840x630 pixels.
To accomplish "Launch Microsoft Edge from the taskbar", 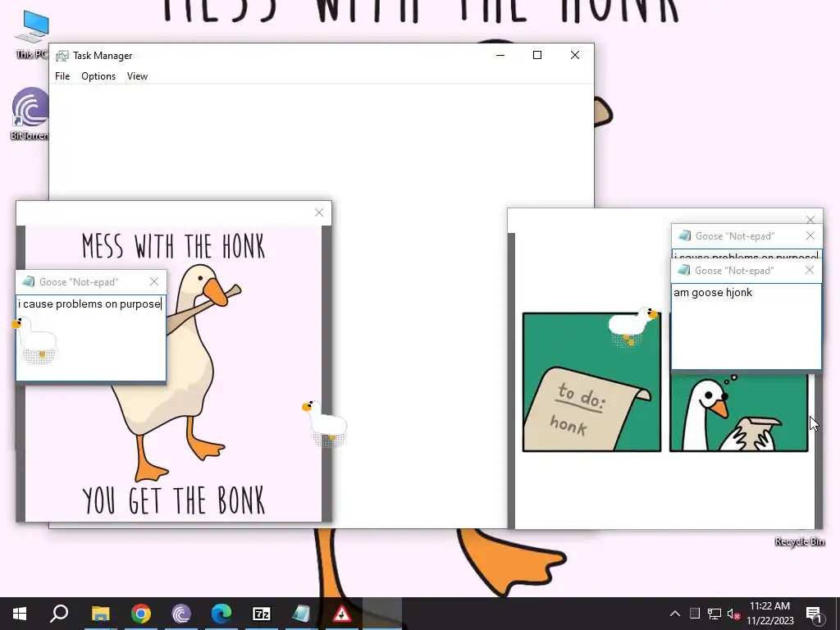I will [x=221, y=614].
